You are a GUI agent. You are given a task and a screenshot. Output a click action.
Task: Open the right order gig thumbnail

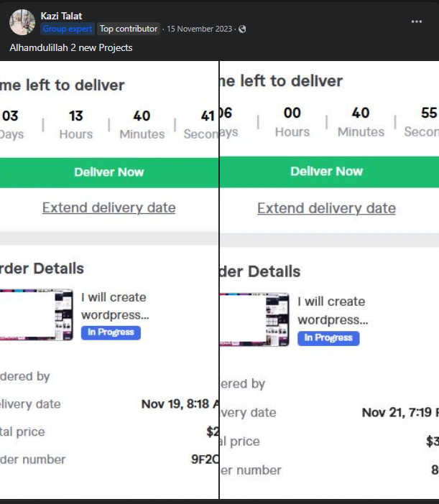[x=255, y=319]
